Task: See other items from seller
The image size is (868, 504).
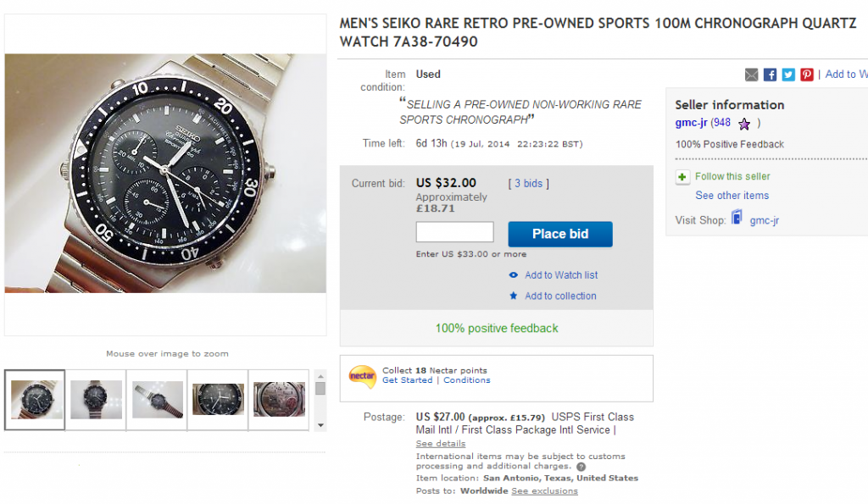Action: tap(732, 196)
